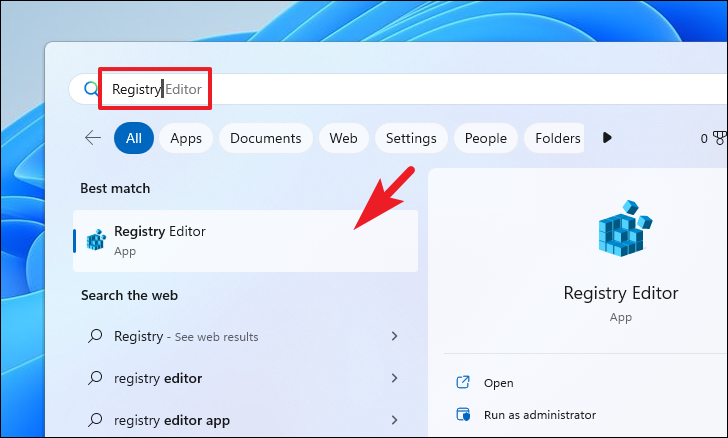Click magnifier icon beside Registry web result
The height and width of the screenshot is (438, 728).
(x=95, y=335)
